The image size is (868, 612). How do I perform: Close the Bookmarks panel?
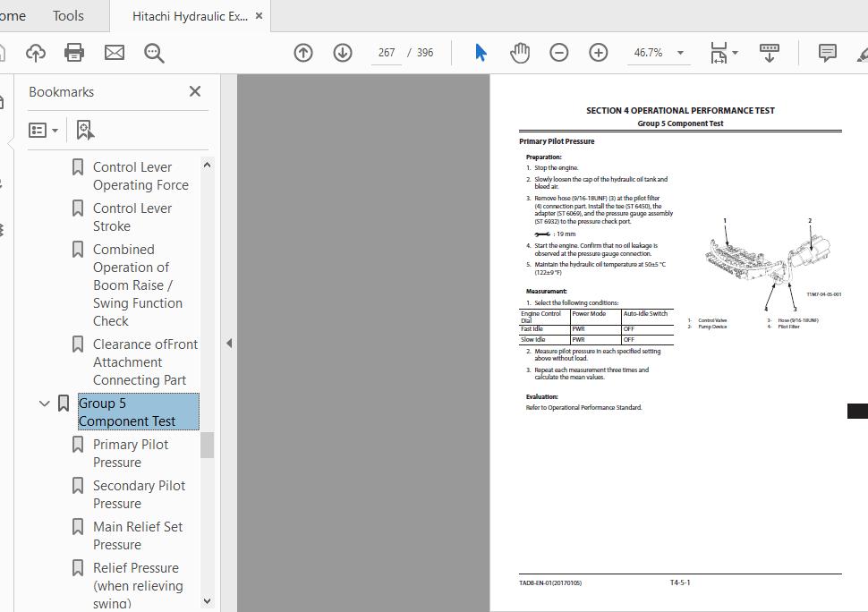[x=195, y=91]
